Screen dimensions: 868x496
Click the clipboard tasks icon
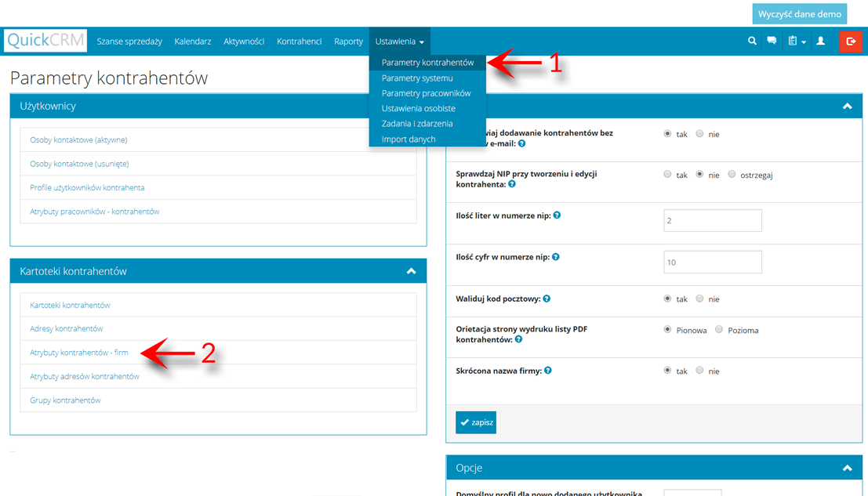tap(792, 40)
